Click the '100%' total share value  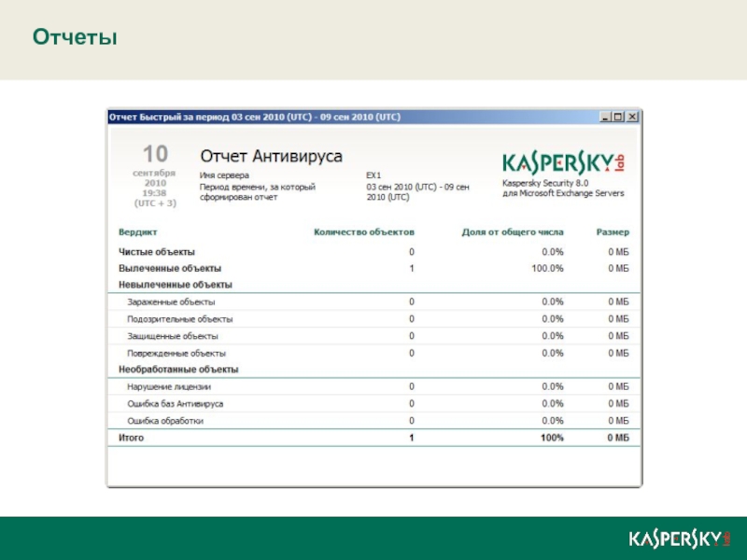[x=552, y=438]
